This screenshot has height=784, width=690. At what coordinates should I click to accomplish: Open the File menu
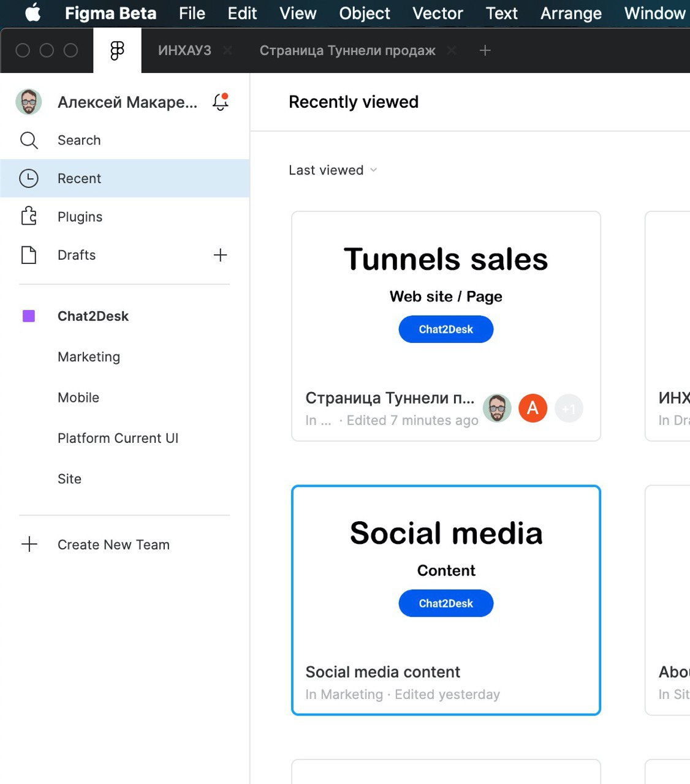[x=192, y=13]
